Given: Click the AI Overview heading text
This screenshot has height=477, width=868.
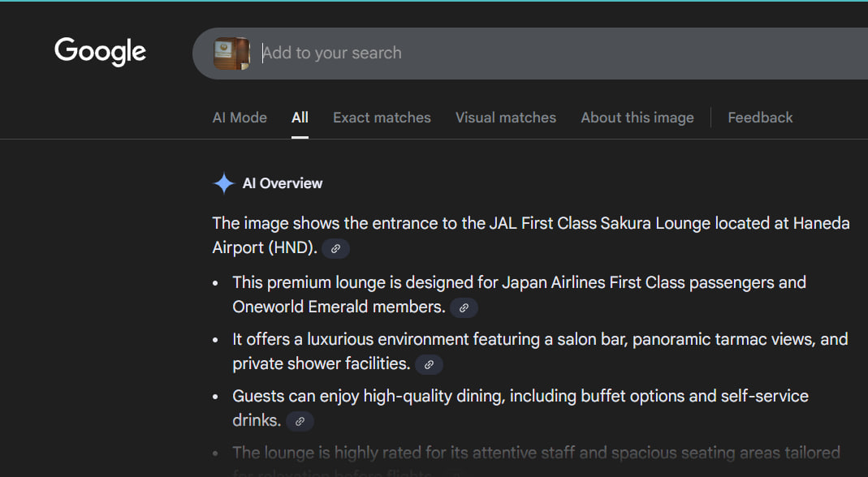Looking at the screenshot, I should point(283,183).
